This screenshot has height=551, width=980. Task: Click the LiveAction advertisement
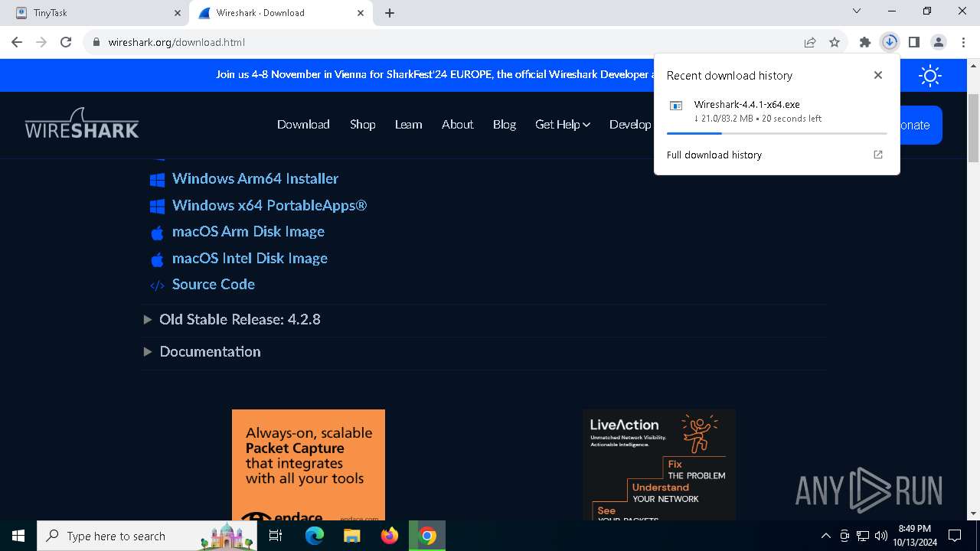pyautogui.click(x=659, y=465)
